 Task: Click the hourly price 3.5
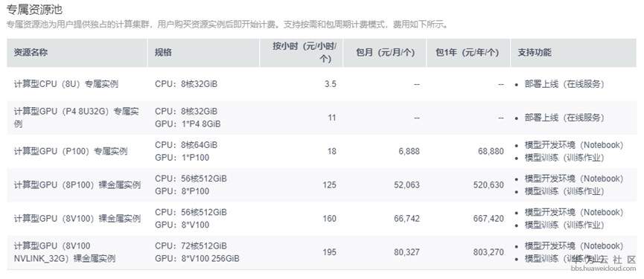click(331, 84)
